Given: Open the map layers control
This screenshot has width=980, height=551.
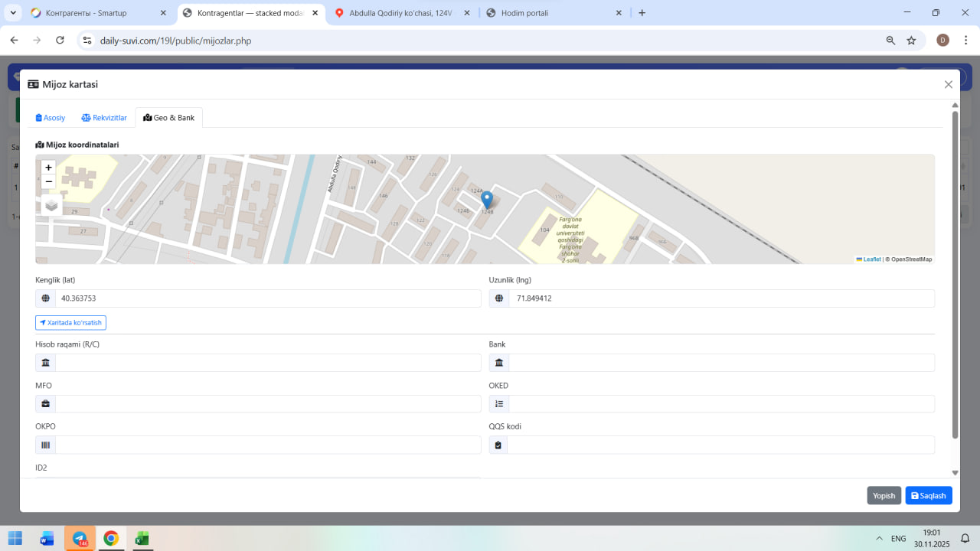Looking at the screenshot, I should (x=51, y=205).
